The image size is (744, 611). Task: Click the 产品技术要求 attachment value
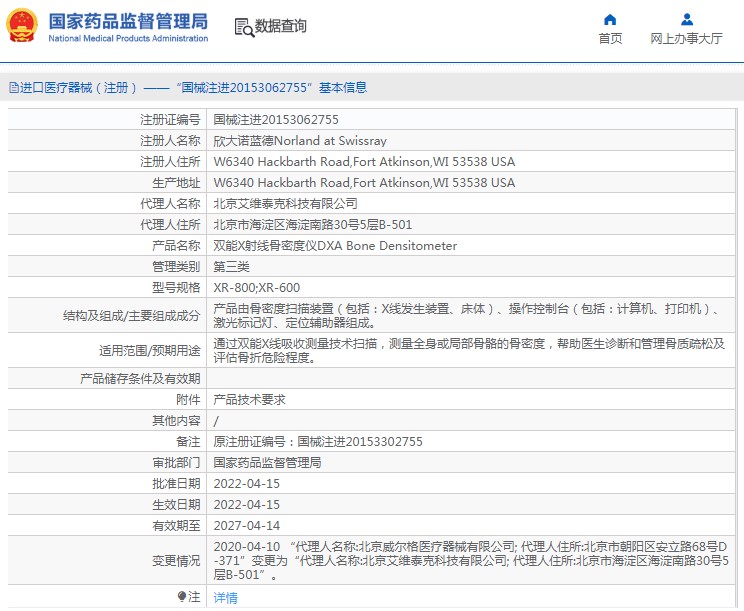tap(249, 399)
